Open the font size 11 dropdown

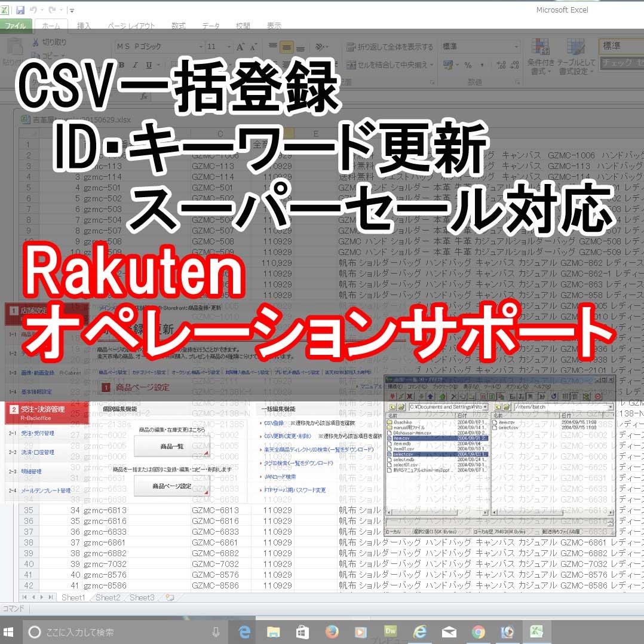click(x=229, y=47)
